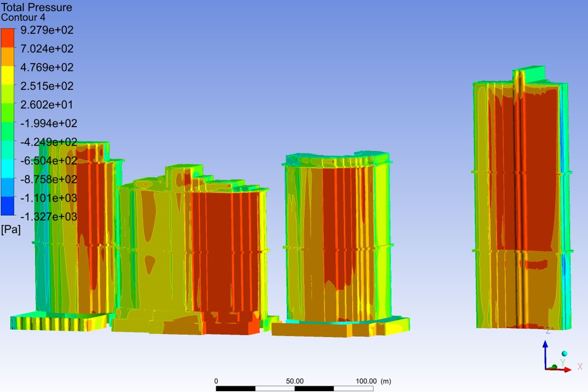
Task: Click the cyan isometric sphere on the triad
Action: click(564, 353)
